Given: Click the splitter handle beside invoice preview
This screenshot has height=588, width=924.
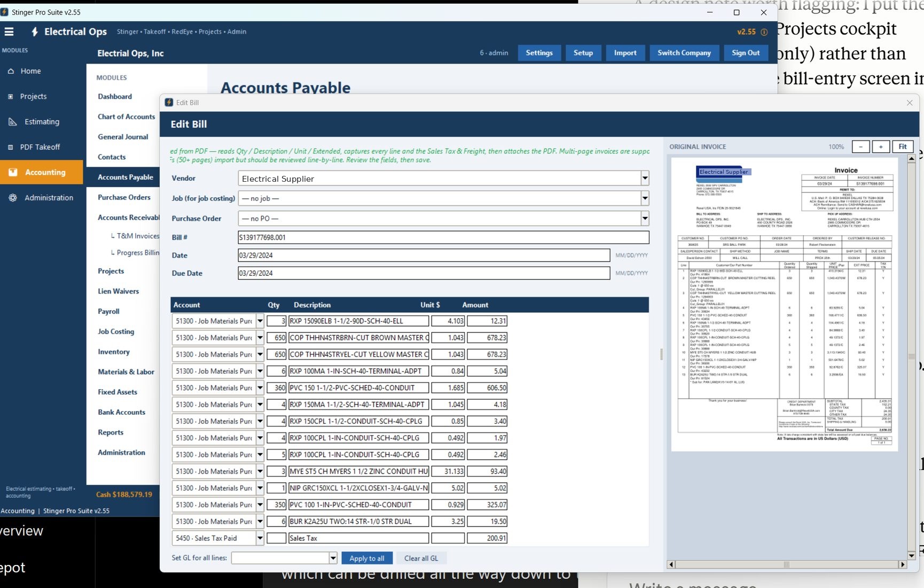Looking at the screenshot, I should click(x=661, y=354).
